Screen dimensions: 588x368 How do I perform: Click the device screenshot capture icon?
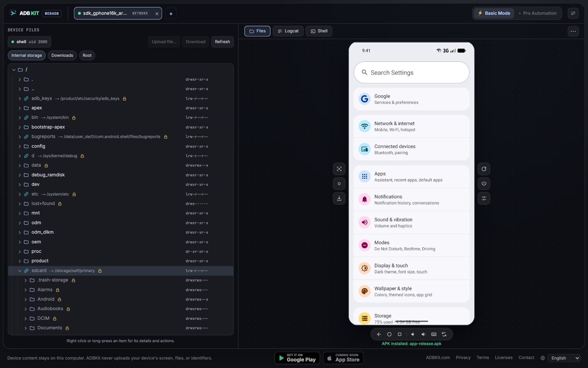[x=339, y=169]
